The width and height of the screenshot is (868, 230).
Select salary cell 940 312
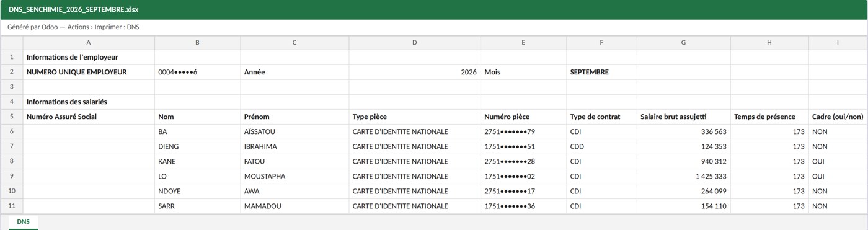(x=683, y=161)
